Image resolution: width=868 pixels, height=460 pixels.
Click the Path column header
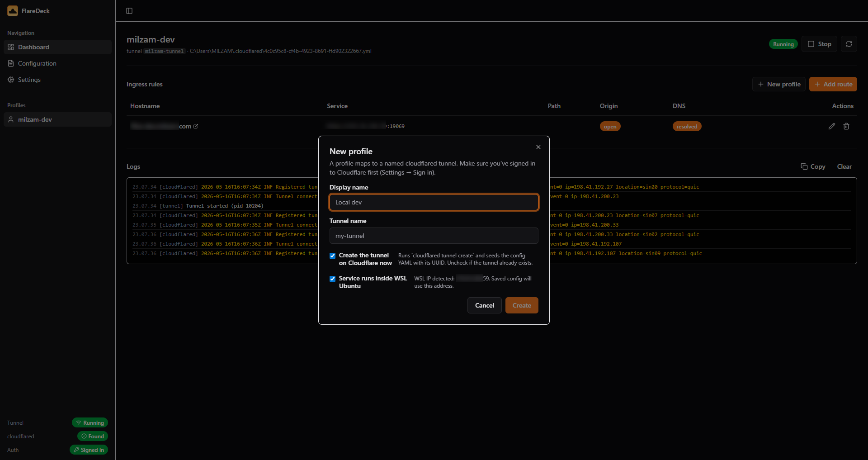(554, 106)
